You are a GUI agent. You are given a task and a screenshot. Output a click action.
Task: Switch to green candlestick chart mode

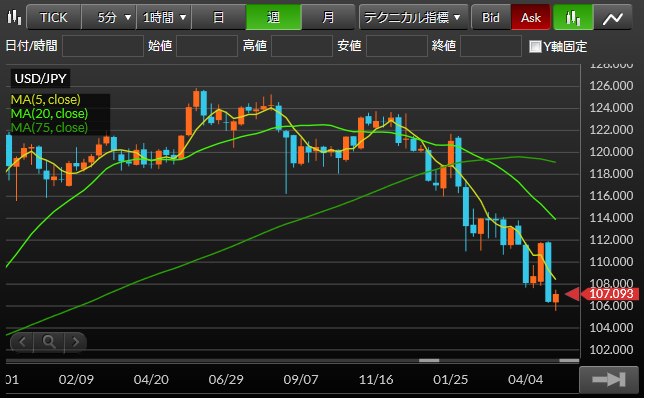(573, 17)
